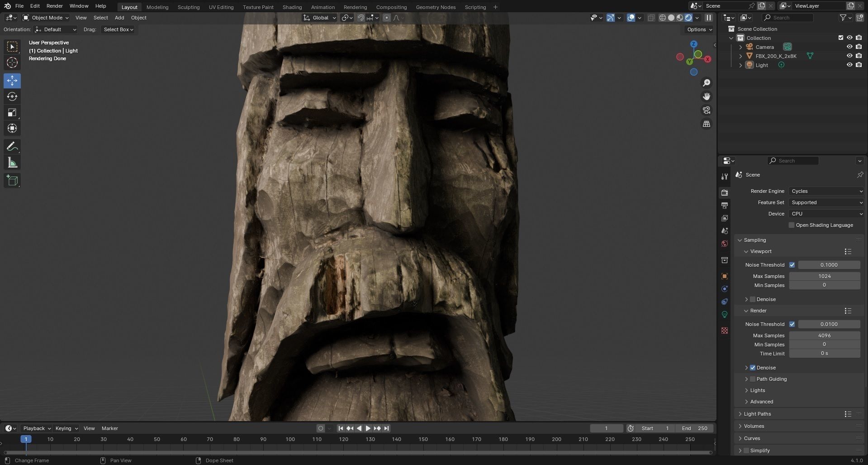The image size is (868, 465).
Task: Open the Select Box drag dropdown
Action: coord(118,29)
